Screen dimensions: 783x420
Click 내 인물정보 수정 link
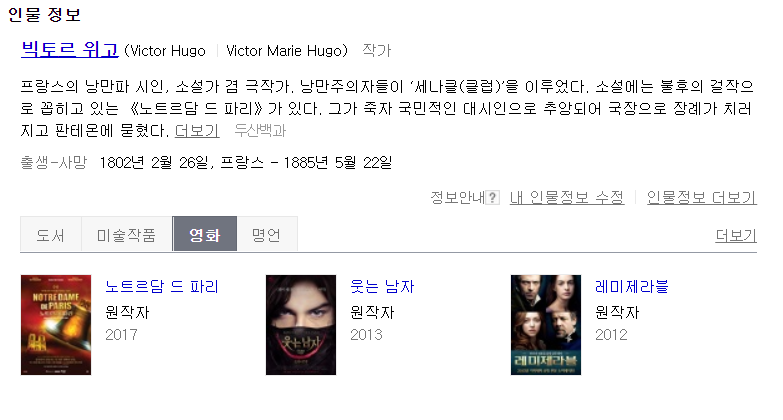567,198
